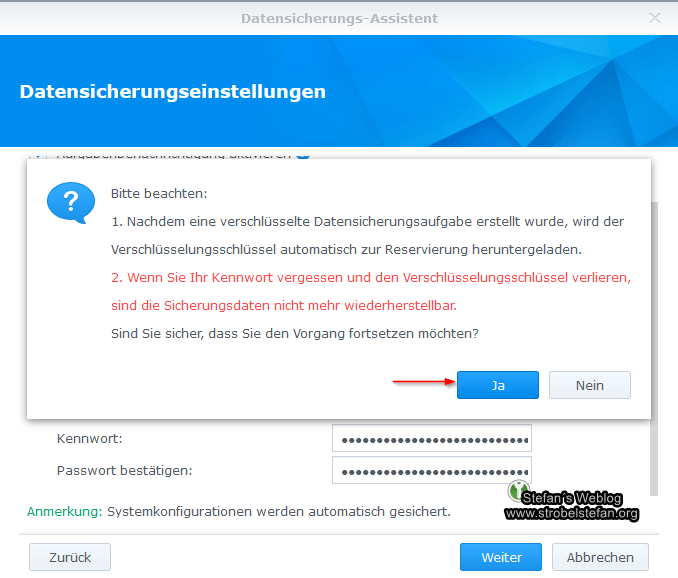Click the red warning text about Kennwort vergessen
The height and width of the screenshot is (578, 678).
(371, 291)
